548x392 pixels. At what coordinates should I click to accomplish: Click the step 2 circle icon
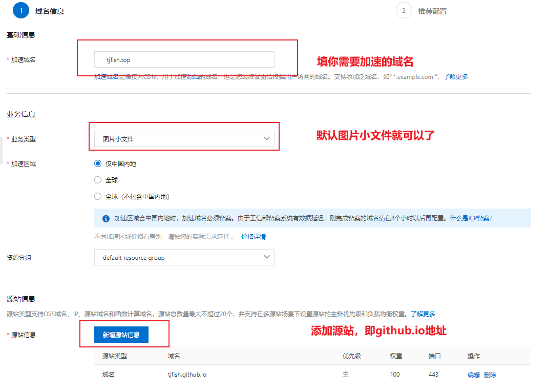[404, 10]
